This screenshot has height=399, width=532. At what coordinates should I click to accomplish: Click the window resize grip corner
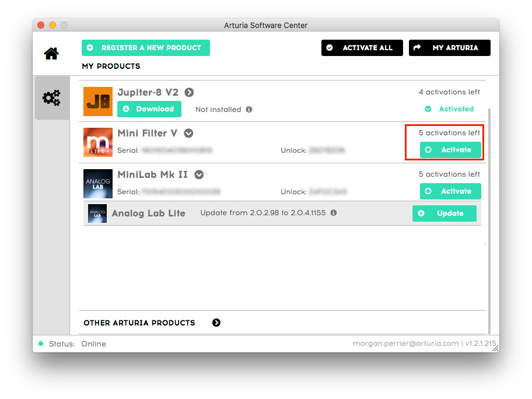click(496, 348)
